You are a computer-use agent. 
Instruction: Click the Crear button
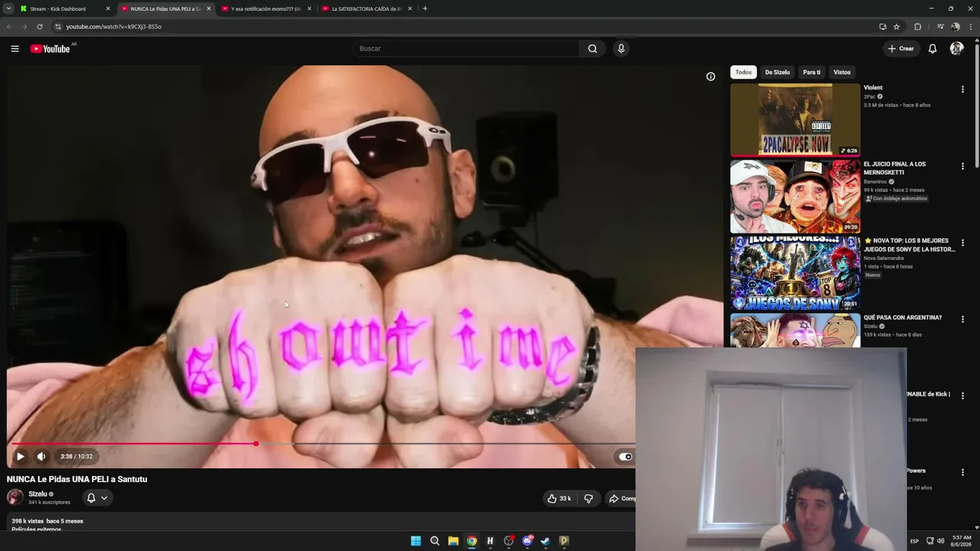(x=900, y=48)
